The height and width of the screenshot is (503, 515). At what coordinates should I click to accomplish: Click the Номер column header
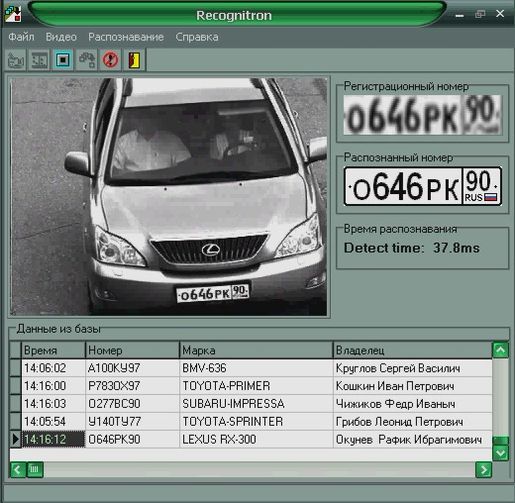tap(132, 350)
